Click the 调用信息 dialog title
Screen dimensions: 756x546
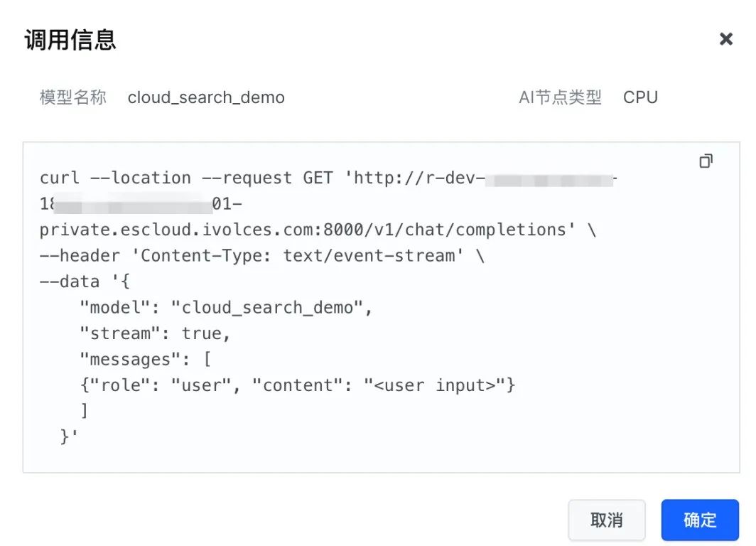point(70,40)
